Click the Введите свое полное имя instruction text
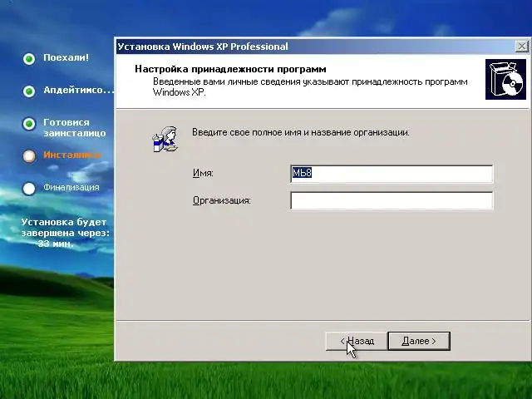 (301, 132)
